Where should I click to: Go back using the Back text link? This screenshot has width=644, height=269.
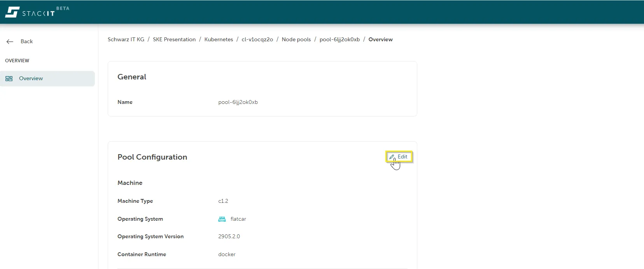tap(26, 42)
